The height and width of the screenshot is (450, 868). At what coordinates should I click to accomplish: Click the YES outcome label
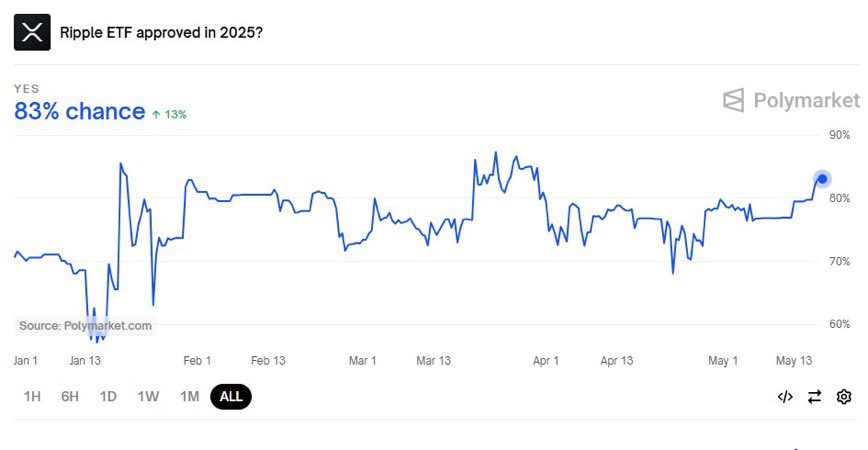point(27,89)
